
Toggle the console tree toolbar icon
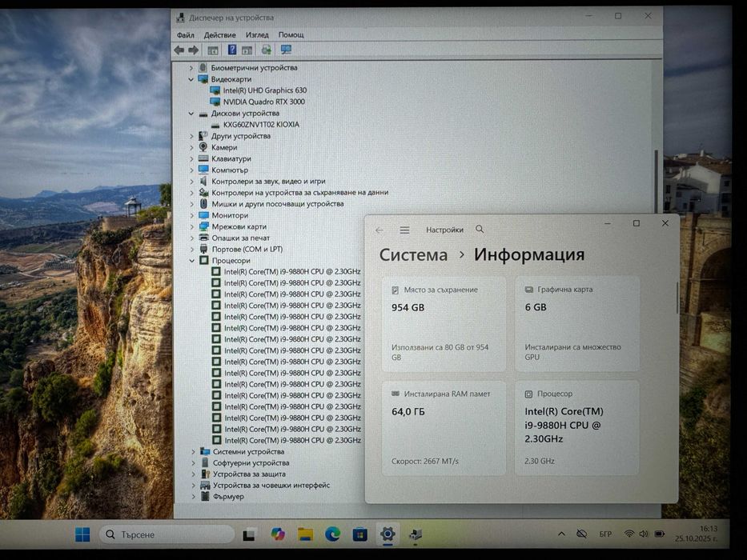coord(212,50)
